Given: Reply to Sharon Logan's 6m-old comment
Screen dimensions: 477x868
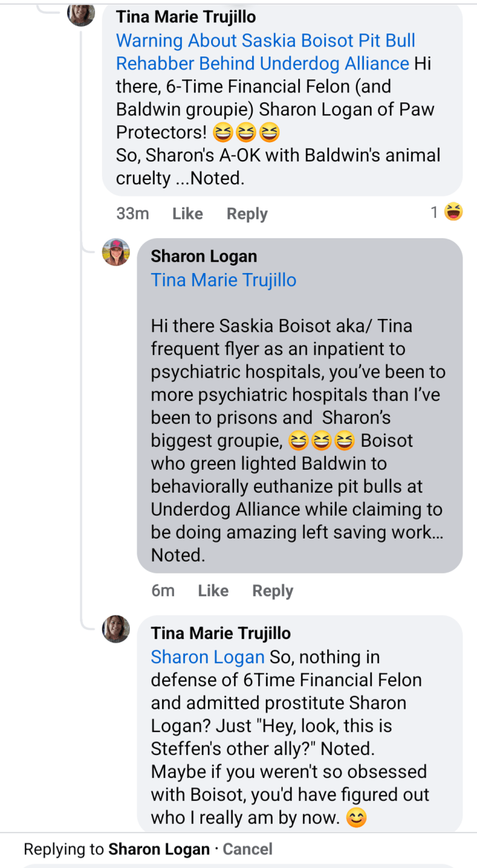Looking at the screenshot, I should pyautogui.click(x=272, y=591).
